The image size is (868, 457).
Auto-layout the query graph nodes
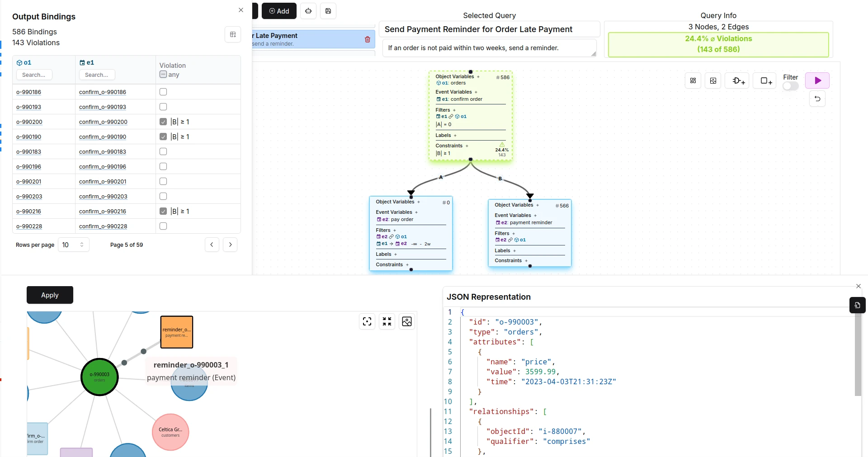pyautogui.click(x=693, y=80)
